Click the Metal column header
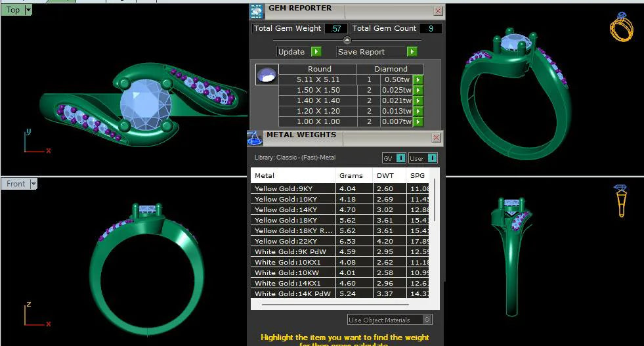This screenshot has height=346, width=644. [x=293, y=175]
